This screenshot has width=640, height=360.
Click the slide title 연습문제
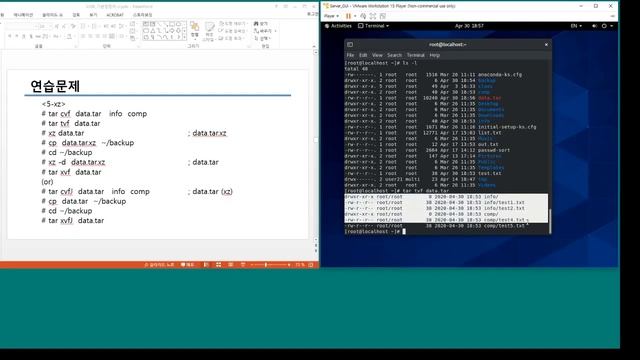pyautogui.click(x=55, y=86)
